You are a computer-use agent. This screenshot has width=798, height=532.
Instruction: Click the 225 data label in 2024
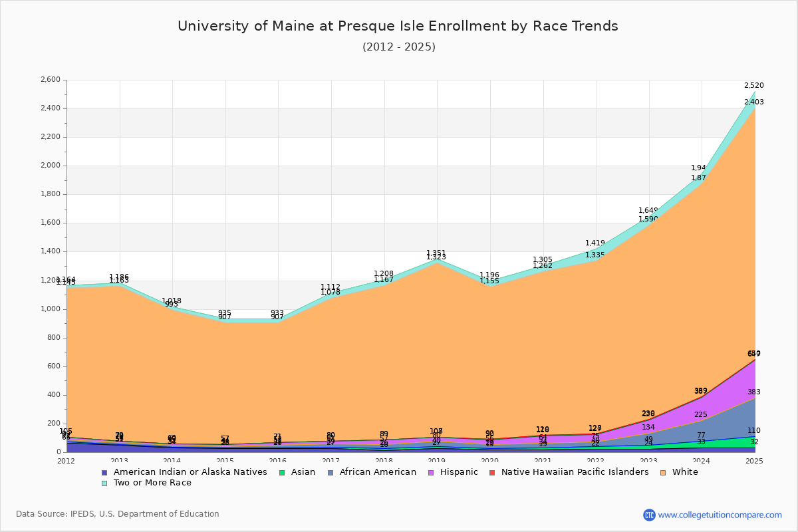coord(701,415)
